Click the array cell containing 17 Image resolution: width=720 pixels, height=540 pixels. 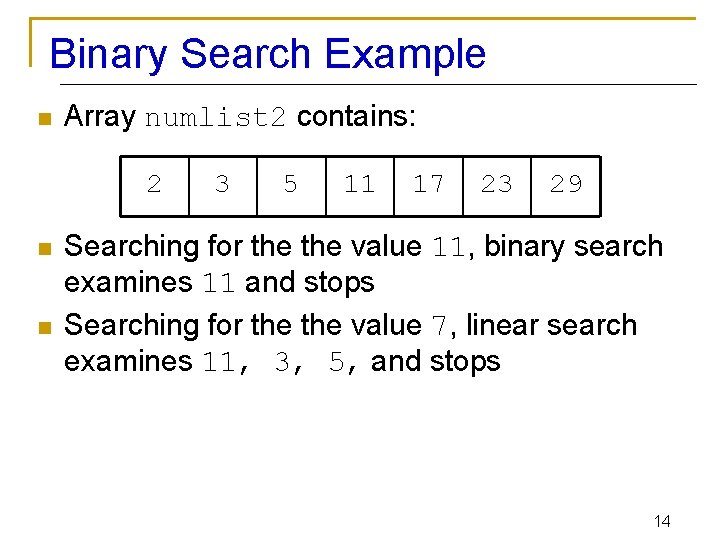(x=428, y=185)
